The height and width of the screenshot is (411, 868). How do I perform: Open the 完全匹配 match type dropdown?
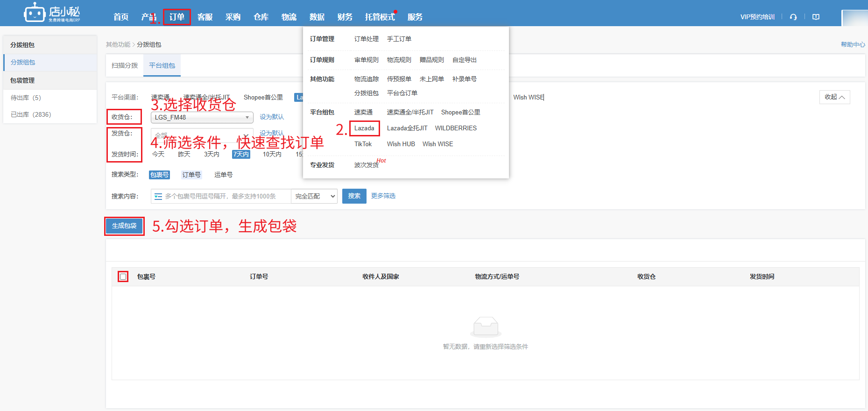coord(314,196)
